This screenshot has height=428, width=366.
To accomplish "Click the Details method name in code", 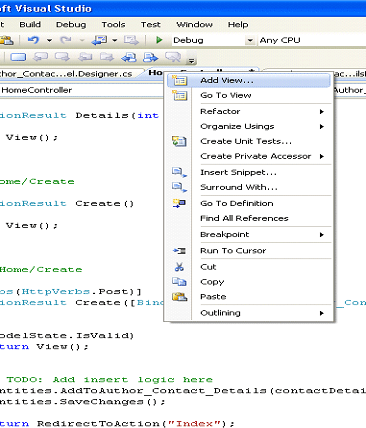I will (x=102, y=115).
